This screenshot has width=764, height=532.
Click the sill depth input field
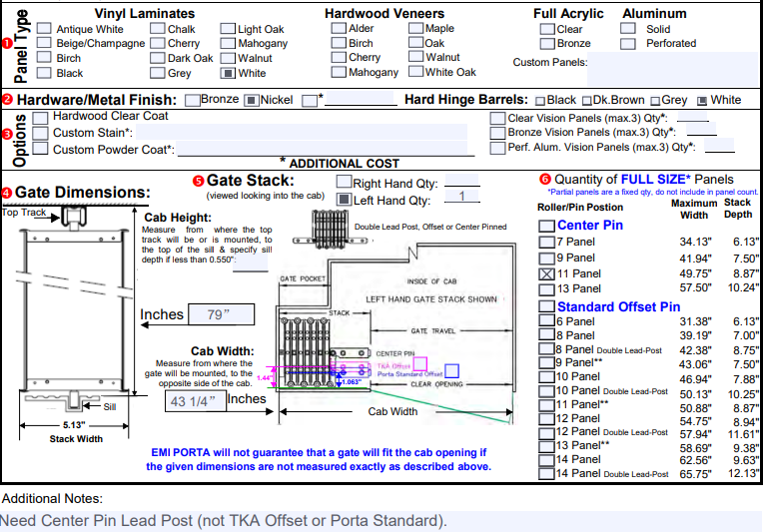pos(251,263)
